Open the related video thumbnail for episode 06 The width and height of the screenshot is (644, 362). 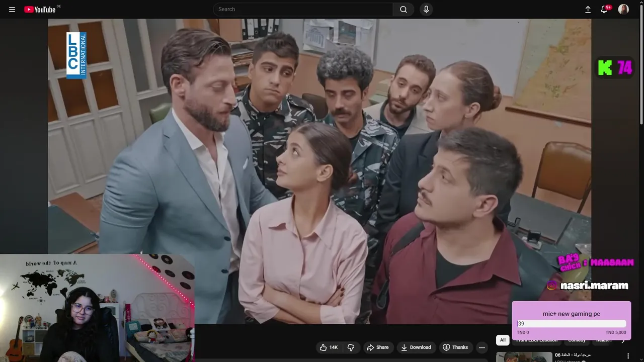[524, 357]
